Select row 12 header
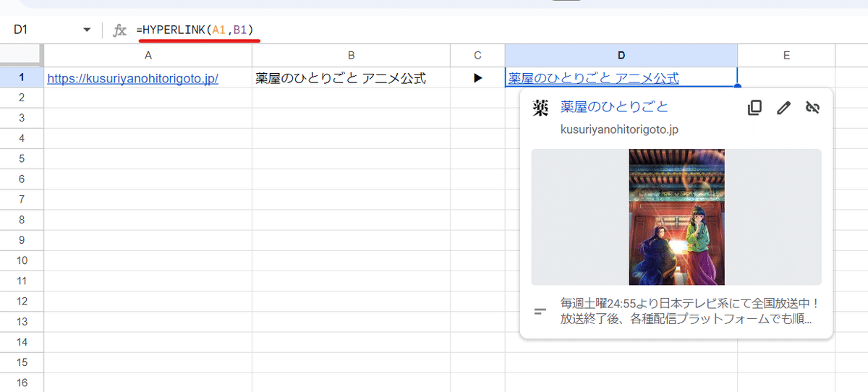Screen dimensions: 868x392 click(x=22, y=301)
